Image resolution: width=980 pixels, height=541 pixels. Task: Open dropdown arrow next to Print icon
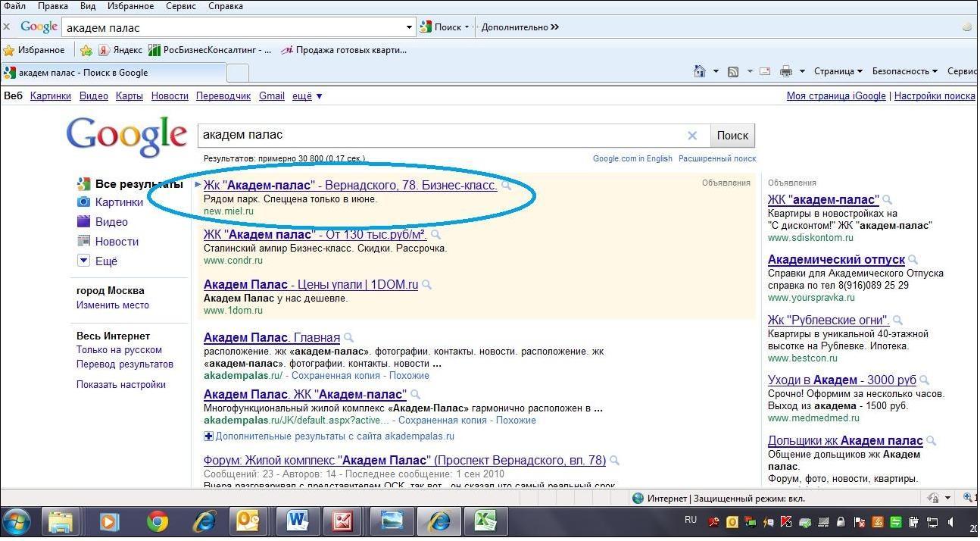[x=801, y=71]
